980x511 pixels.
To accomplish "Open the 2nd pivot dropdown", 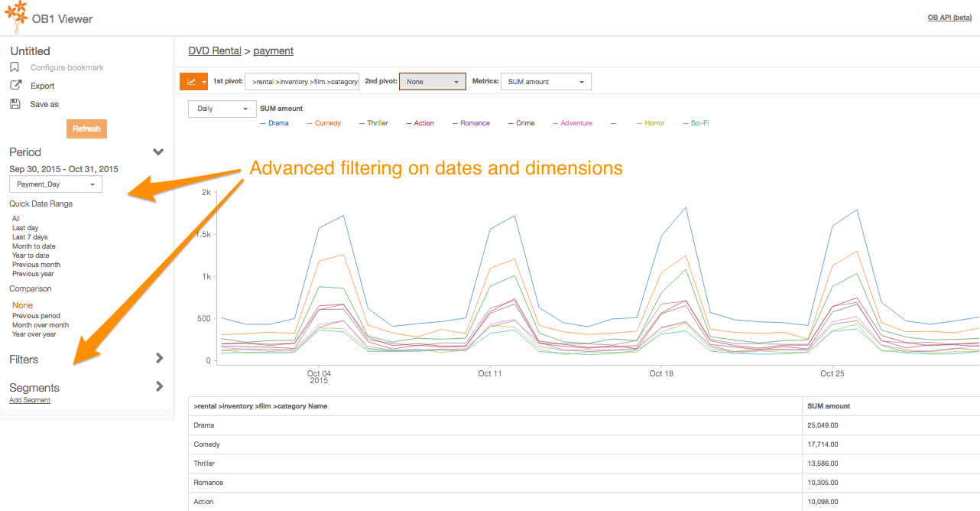I will tap(432, 82).
